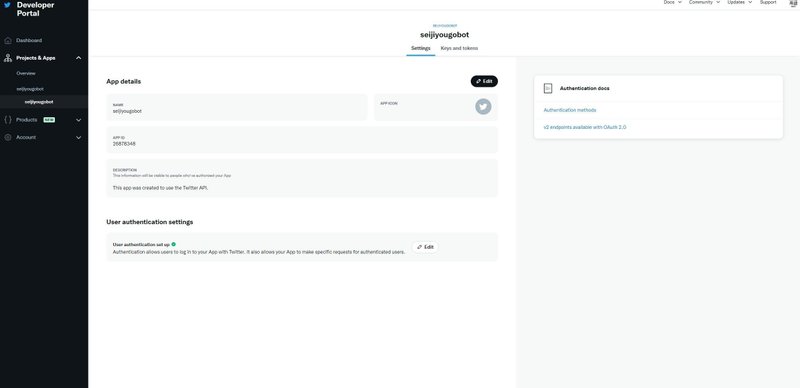Edit the User authentication settings
The image size is (800, 388).
tap(426, 247)
